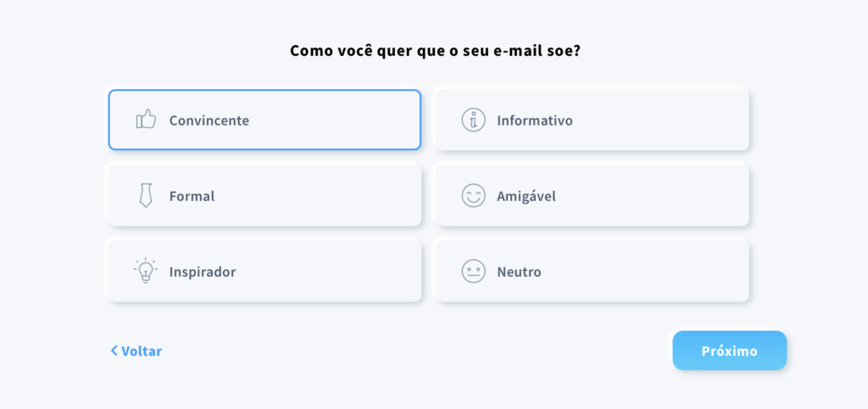Click the smiley face icon for Amigável
Screen dimensions: 868x409
pyautogui.click(x=473, y=196)
